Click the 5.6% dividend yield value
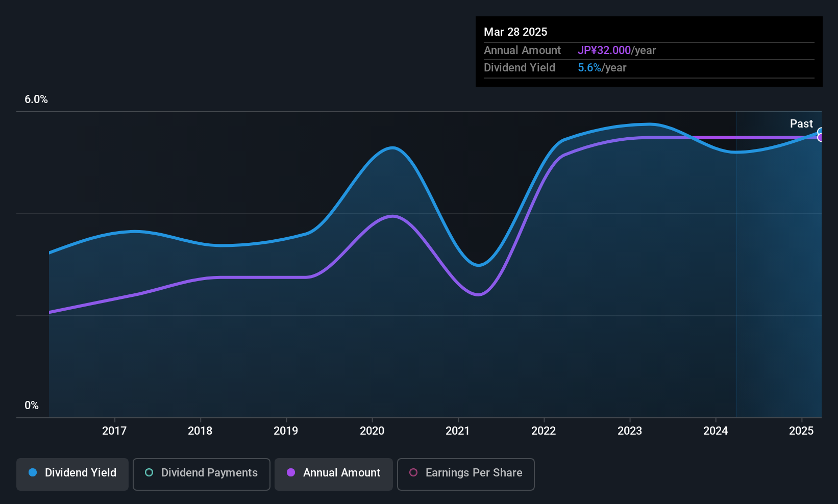Viewport: 838px width, 504px height. click(x=589, y=68)
